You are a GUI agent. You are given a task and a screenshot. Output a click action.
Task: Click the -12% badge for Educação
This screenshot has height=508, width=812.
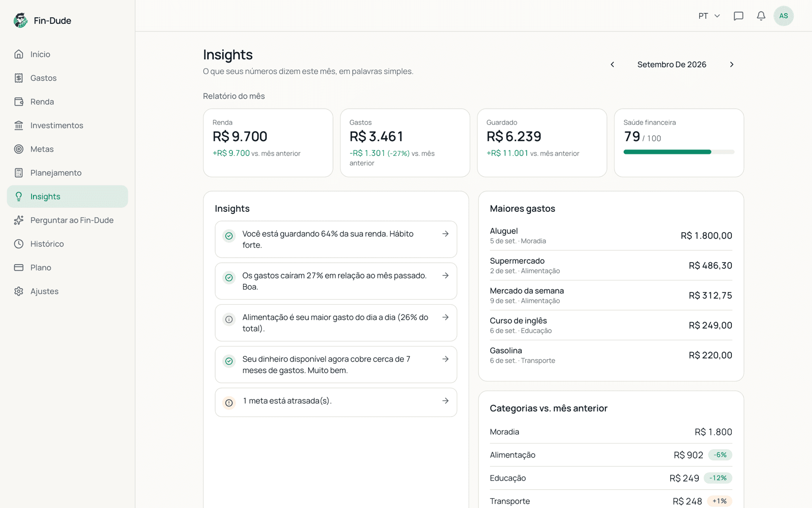click(x=718, y=478)
